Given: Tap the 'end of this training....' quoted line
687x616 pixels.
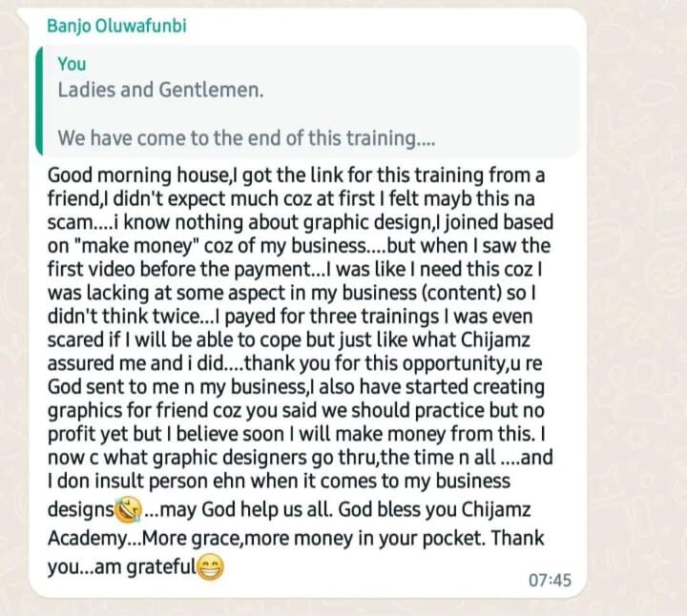Looking at the screenshot, I should tap(246, 138).
